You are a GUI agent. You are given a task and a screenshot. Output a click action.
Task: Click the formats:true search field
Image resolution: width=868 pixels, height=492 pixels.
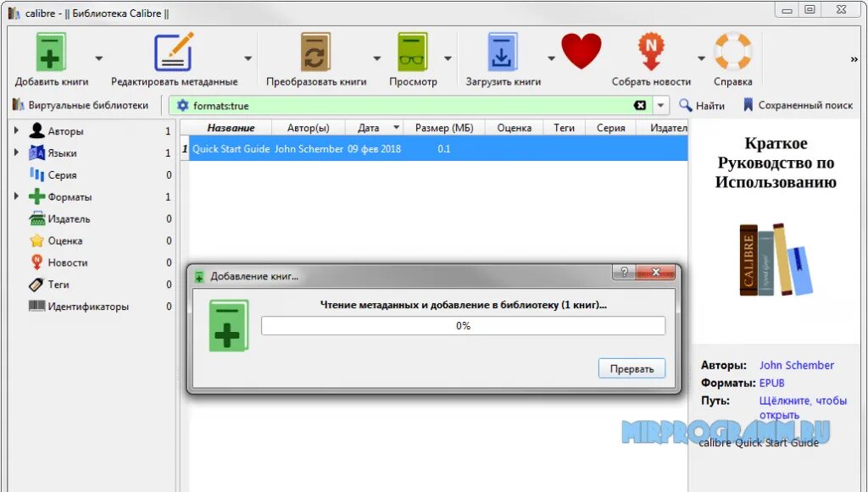[x=409, y=106]
